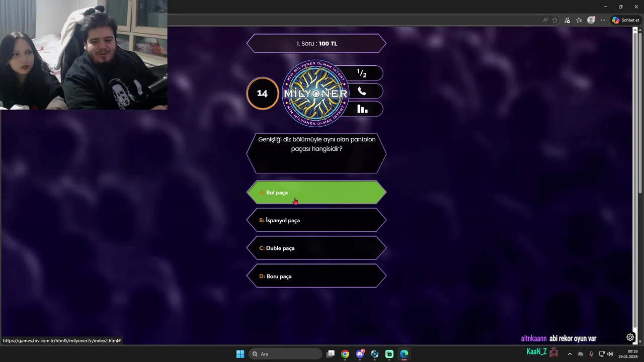
Task: Click the countdown timer showing 14
Action: (262, 94)
